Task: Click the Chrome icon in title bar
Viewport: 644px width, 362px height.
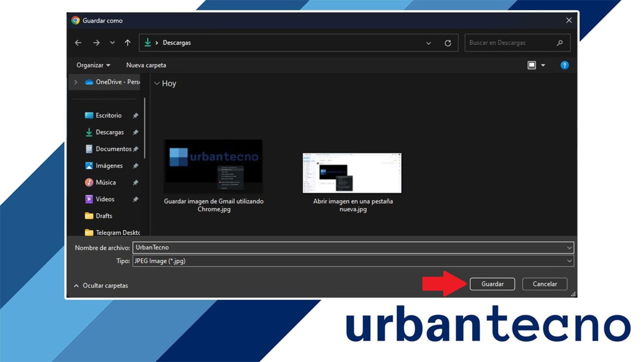Action: click(x=76, y=21)
